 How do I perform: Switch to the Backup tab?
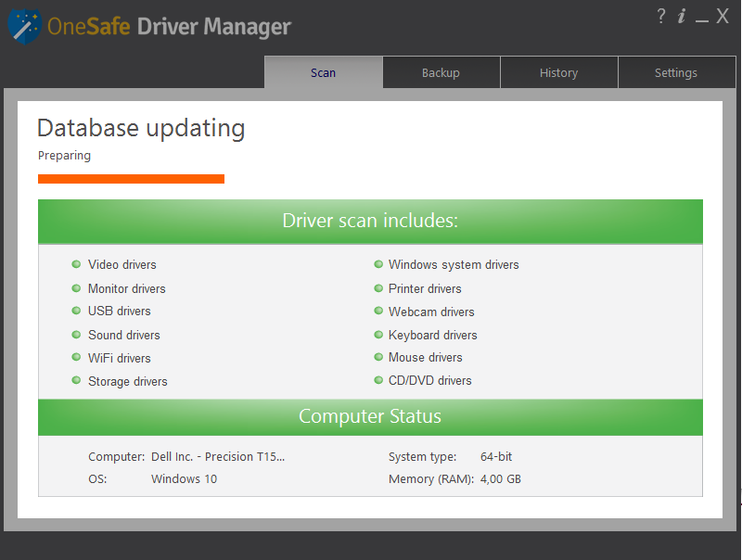(x=441, y=72)
